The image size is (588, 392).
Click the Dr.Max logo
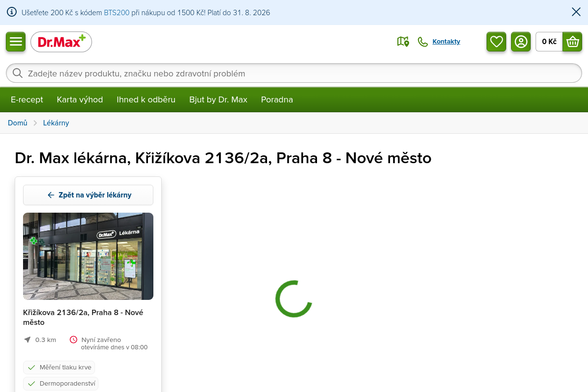pos(61,42)
